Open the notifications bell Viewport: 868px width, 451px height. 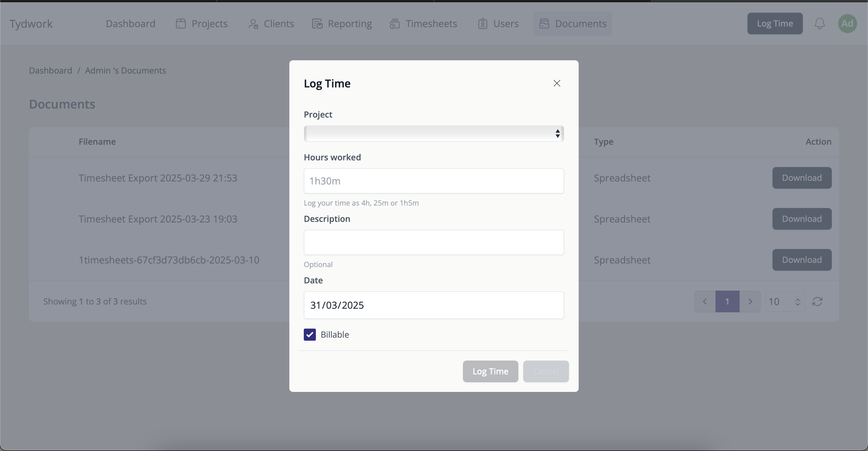coord(819,24)
